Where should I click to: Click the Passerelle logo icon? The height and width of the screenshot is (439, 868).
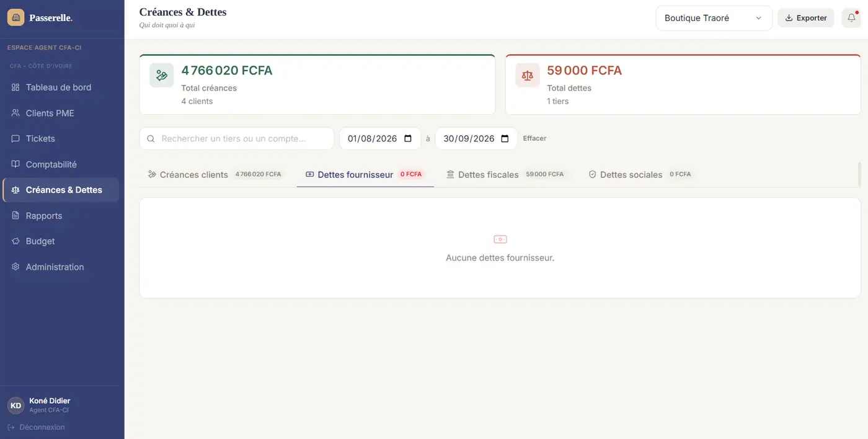click(16, 18)
